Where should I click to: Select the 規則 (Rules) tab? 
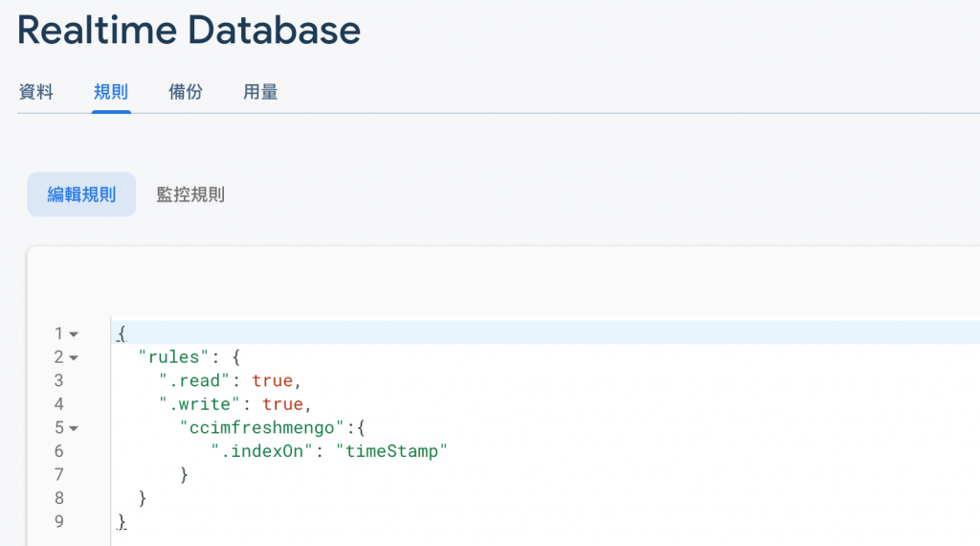point(111,92)
